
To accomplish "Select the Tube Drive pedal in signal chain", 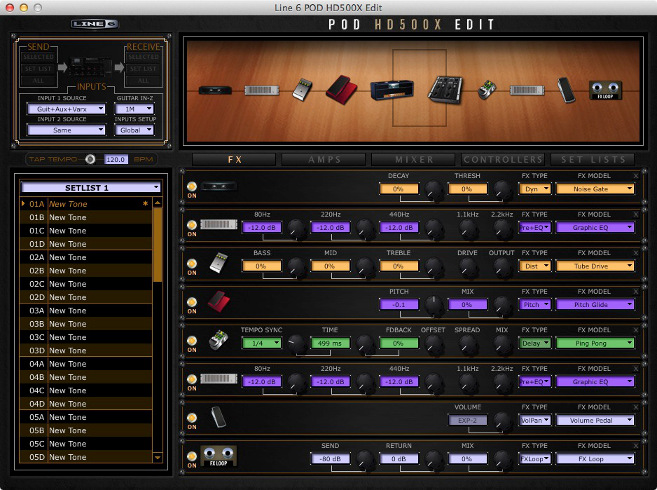I will (302, 89).
